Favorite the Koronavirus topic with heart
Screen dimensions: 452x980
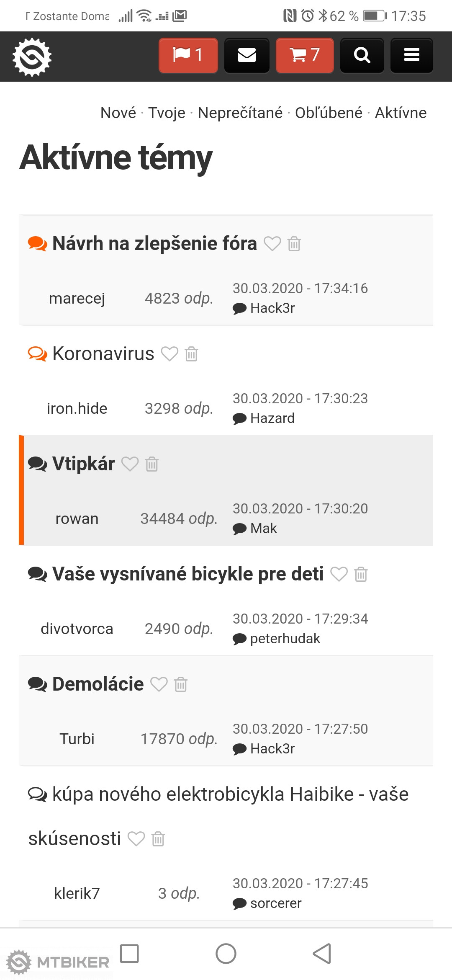click(170, 354)
